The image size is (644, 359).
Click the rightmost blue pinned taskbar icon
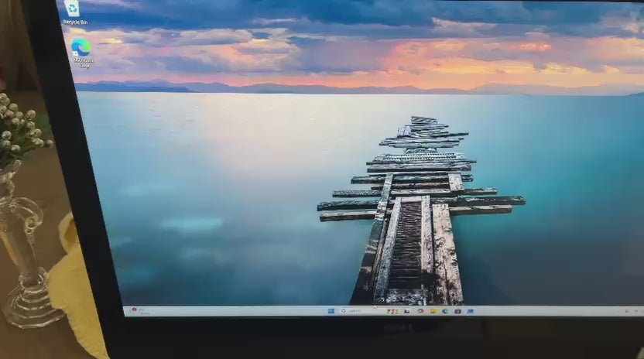[470, 311]
